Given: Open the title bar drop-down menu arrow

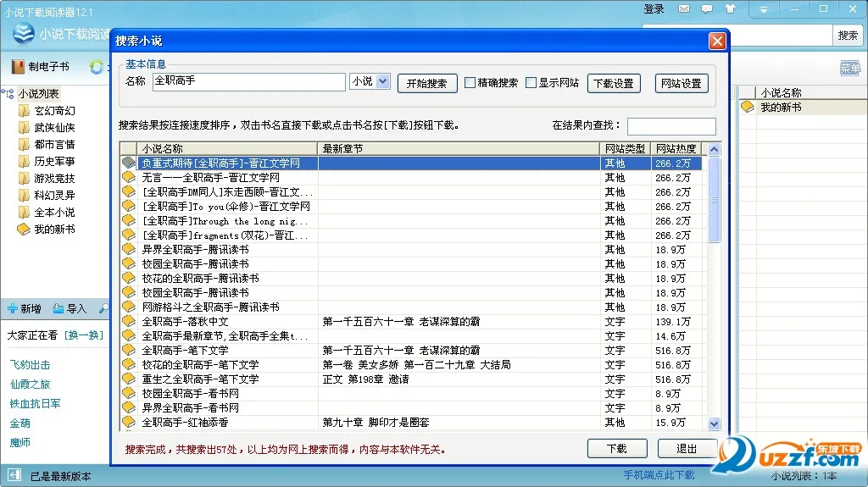Looking at the screenshot, I should coord(764,9).
